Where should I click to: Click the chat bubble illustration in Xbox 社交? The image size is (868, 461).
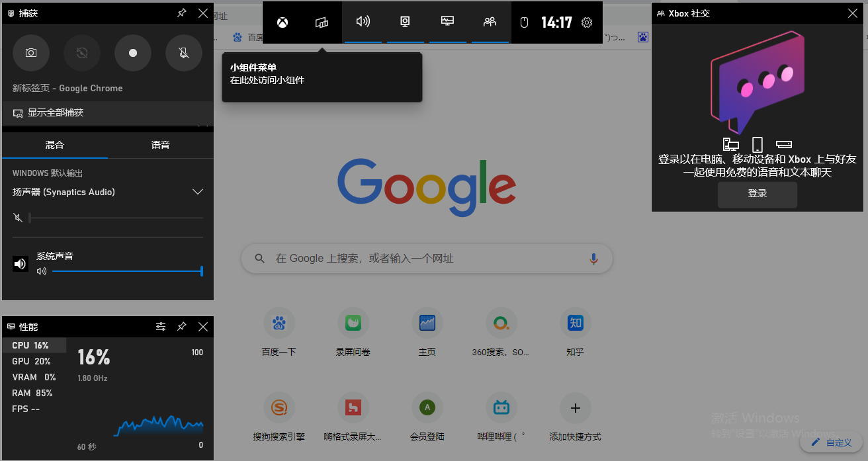758,81
